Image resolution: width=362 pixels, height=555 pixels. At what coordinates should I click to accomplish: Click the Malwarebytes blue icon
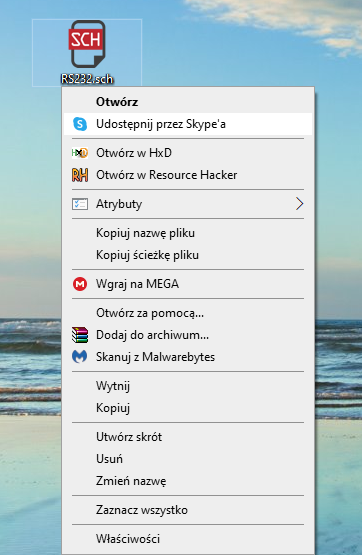[x=80, y=357]
